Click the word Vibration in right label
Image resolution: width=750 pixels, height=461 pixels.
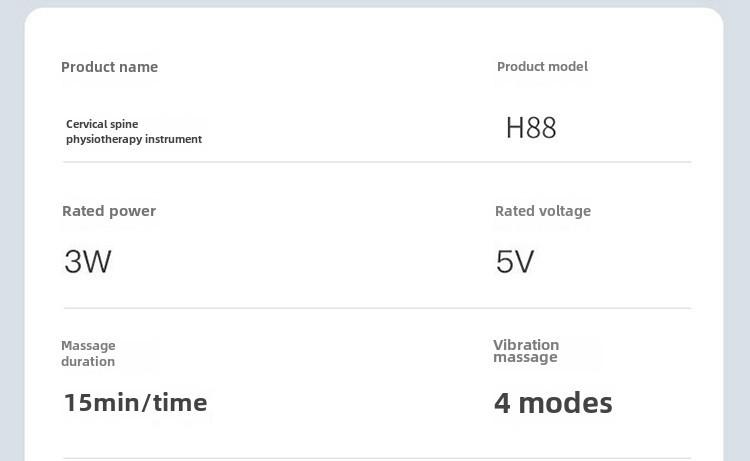pos(526,345)
